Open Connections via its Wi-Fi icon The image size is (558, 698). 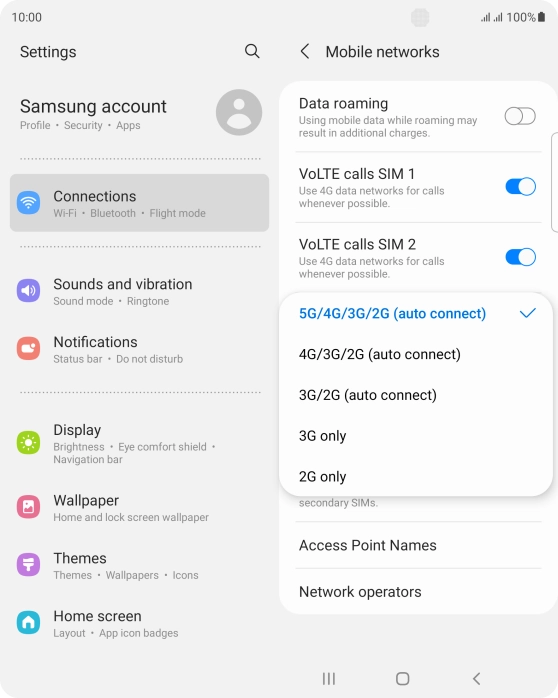pos(28,203)
